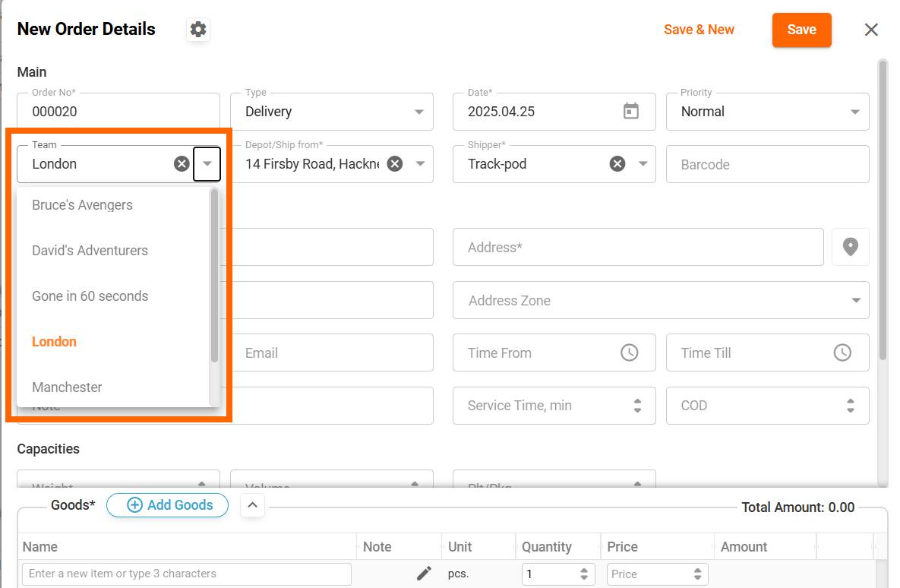900x588 pixels.
Task: Open the Time From clock picker
Action: click(630, 352)
